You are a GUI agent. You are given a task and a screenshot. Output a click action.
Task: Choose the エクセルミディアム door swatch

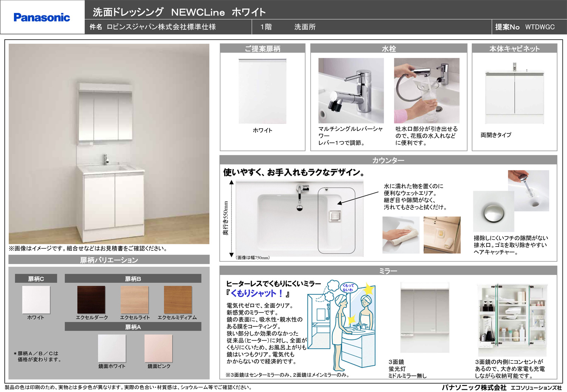tap(178, 299)
